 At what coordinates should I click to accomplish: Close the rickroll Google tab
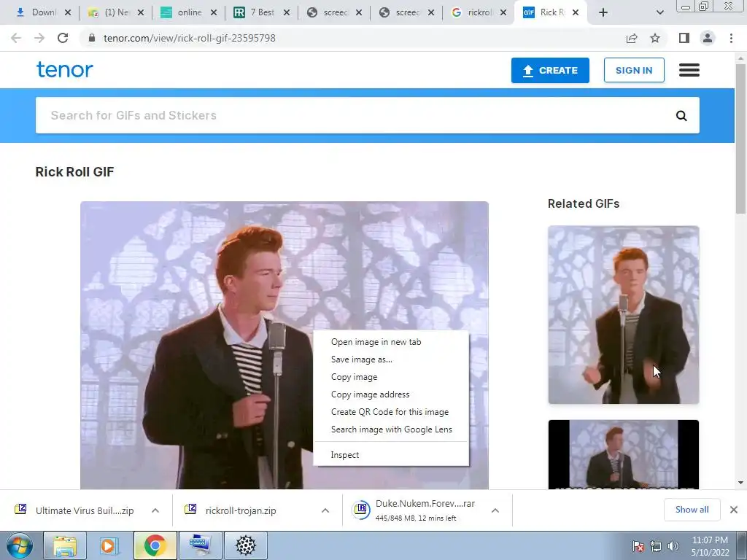click(x=503, y=13)
